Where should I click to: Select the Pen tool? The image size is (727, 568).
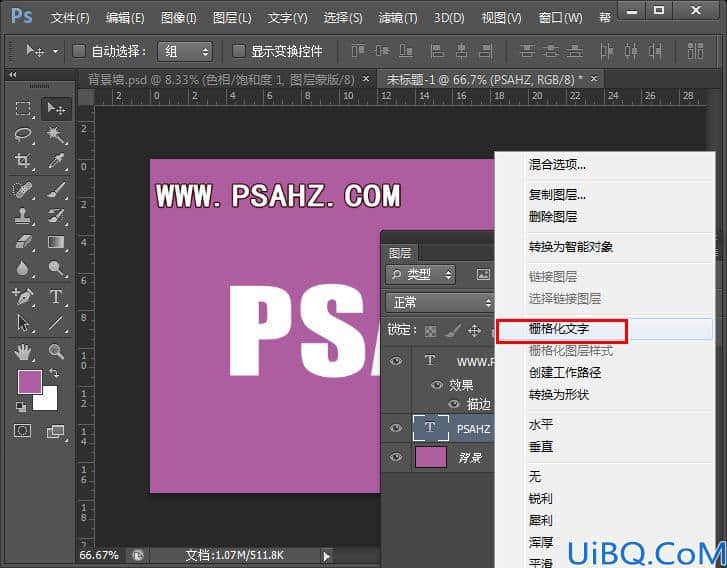(23, 296)
